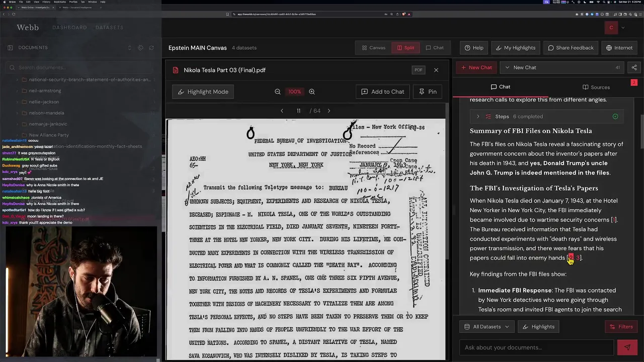The image size is (644, 362).
Task: Refresh the documents list
Action: [x=151, y=48]
